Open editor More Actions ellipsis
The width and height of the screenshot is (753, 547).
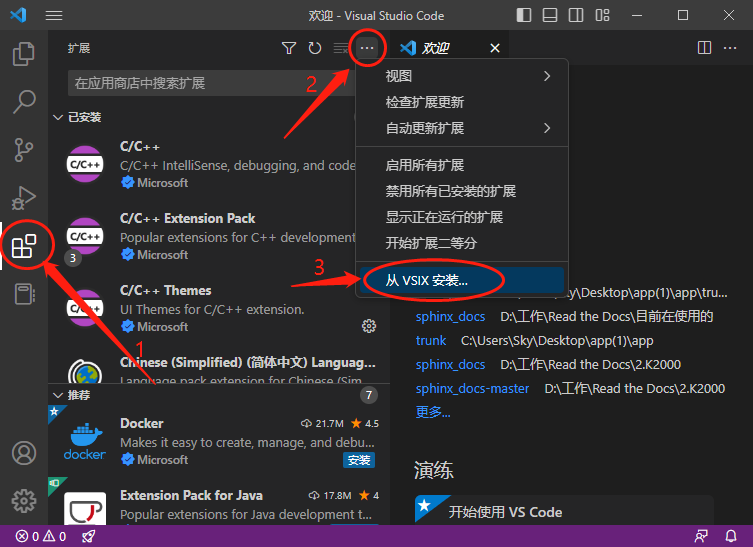(730, 48)
